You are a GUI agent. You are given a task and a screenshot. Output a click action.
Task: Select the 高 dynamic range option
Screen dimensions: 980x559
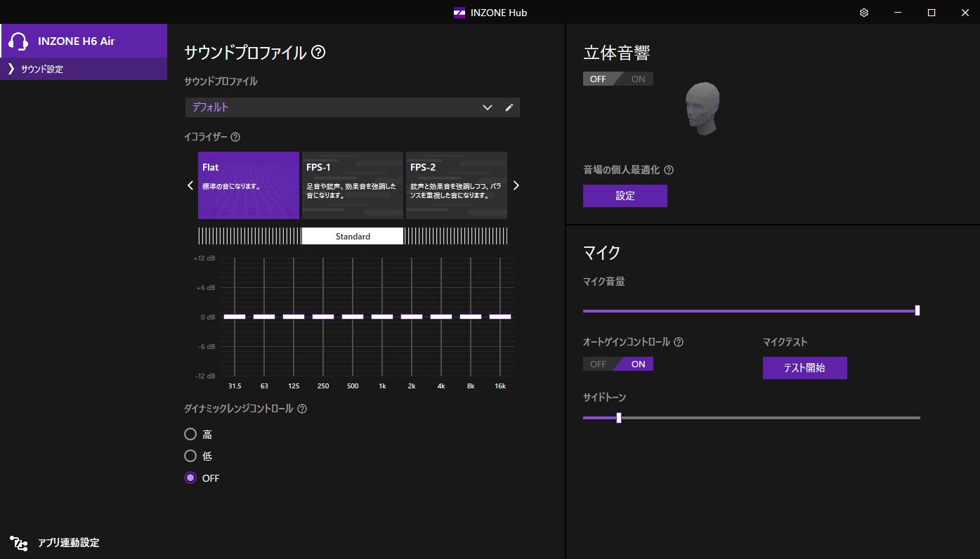(x=190, y=434)
